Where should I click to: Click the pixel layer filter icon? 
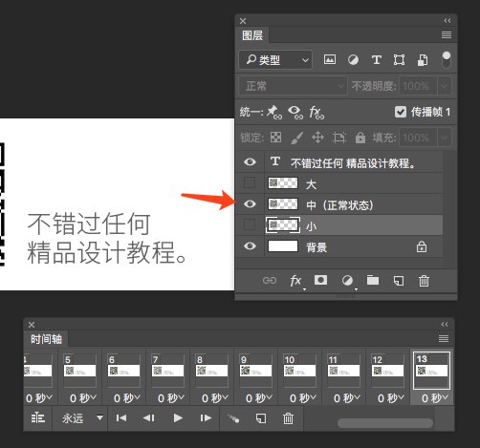[x=330, y=59]
